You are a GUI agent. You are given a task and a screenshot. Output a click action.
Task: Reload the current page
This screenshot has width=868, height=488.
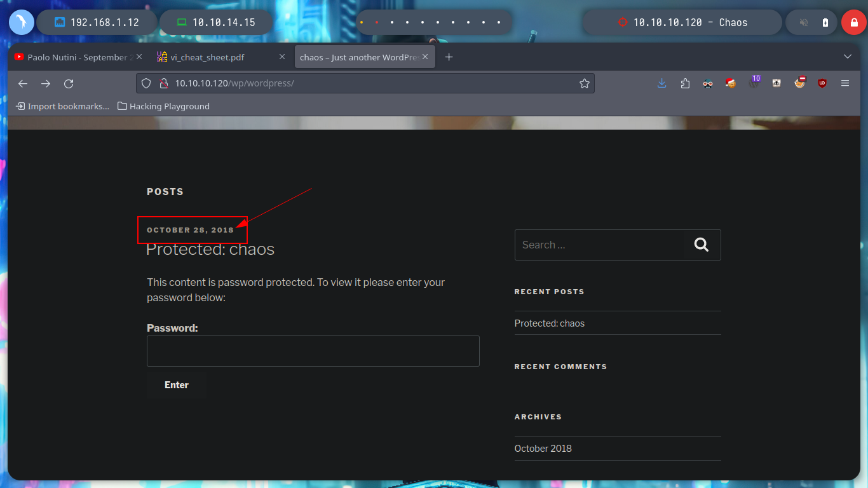click(69, 83)
